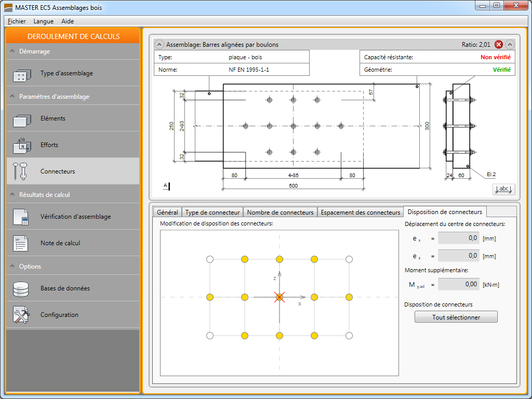Open Bases de données
Image resolution: width=532 pixels, height=399 pixels.
(x=73, y=288)
